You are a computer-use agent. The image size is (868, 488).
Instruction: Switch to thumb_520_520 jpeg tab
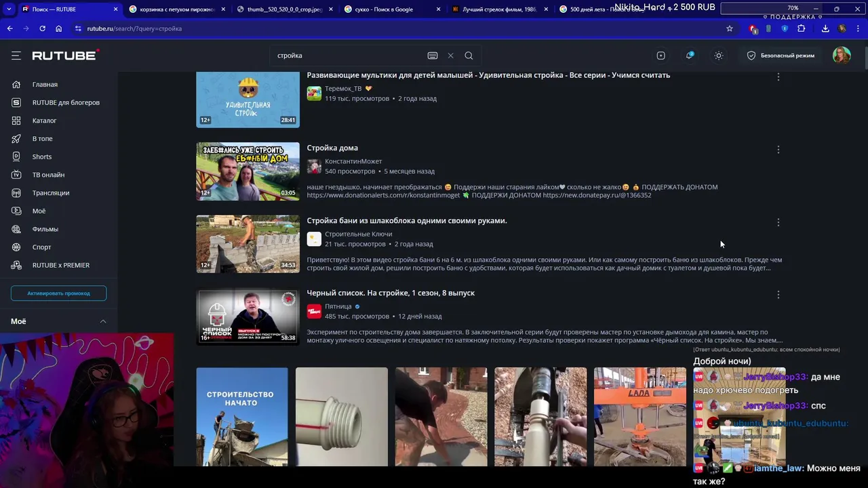(285, 9)
